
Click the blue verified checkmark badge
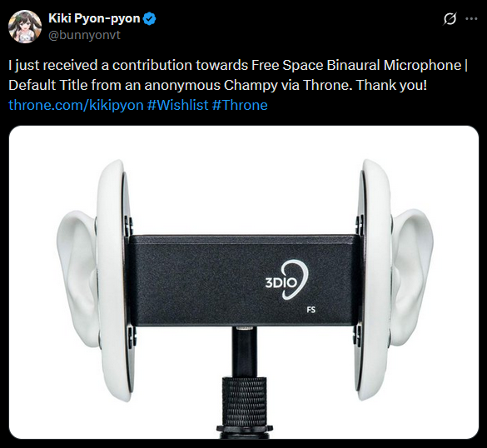click(149, 19)
